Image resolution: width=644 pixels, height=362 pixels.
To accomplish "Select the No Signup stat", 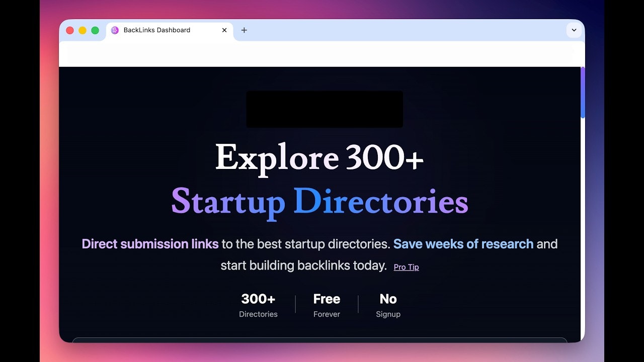I will point(388,305).
